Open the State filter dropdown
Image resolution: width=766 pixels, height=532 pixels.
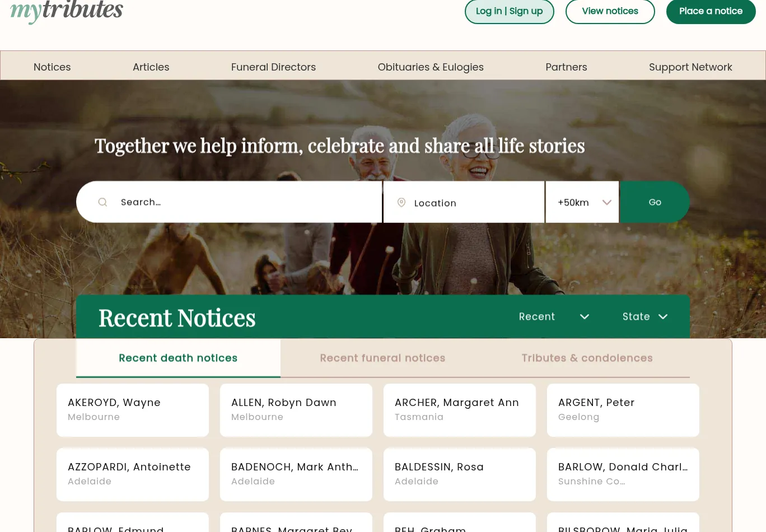644,316
